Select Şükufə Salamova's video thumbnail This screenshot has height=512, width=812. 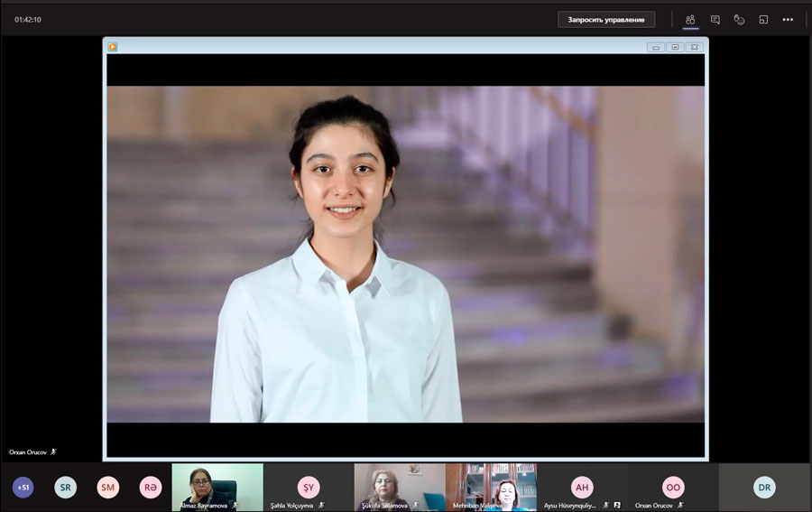click(x=400, y=487)
